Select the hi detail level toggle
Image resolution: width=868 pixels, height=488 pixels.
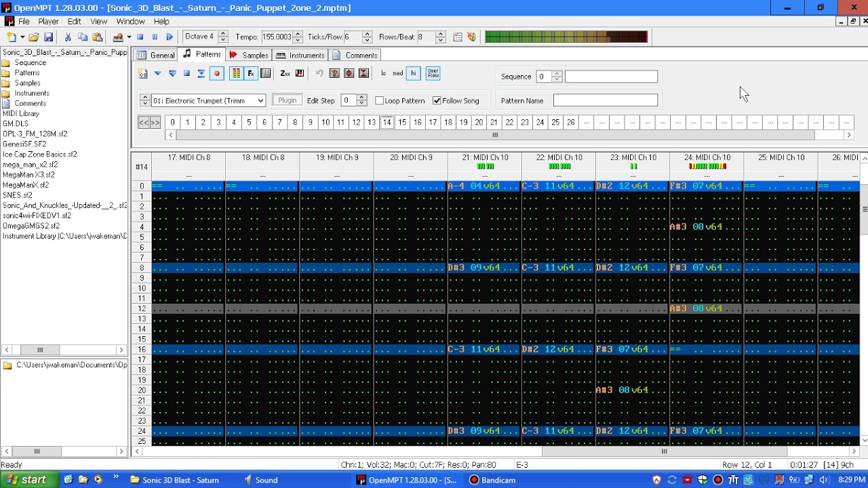pyautogui.click(x=413, y=73)
